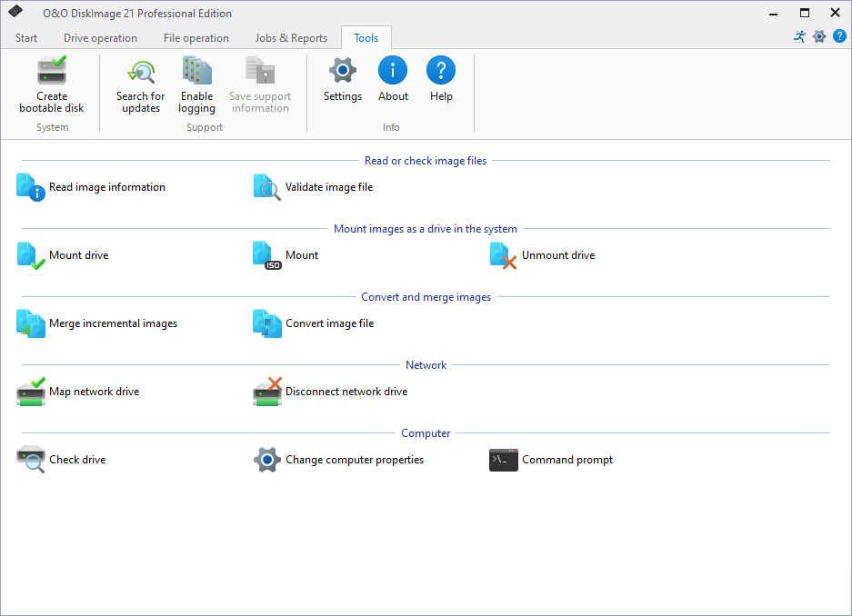The width and height of the screenshot is (852, 616).
Task: Click the Command prompt terminal icon
Action: click(503, 461)
